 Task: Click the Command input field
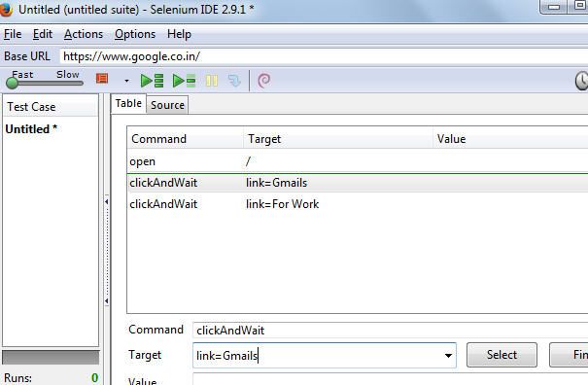pyautogui.click(x=390, y=331)
